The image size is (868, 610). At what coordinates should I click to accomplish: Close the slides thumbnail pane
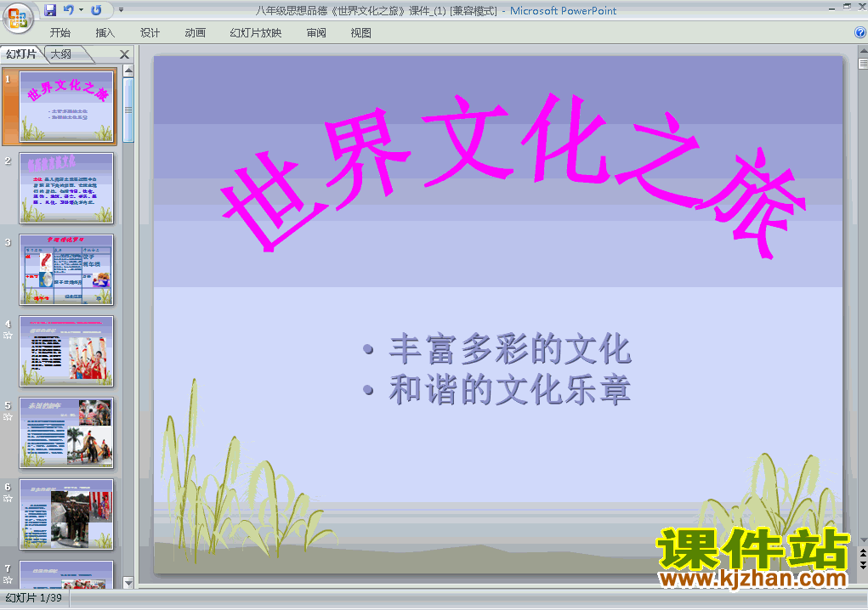[125, 54]
